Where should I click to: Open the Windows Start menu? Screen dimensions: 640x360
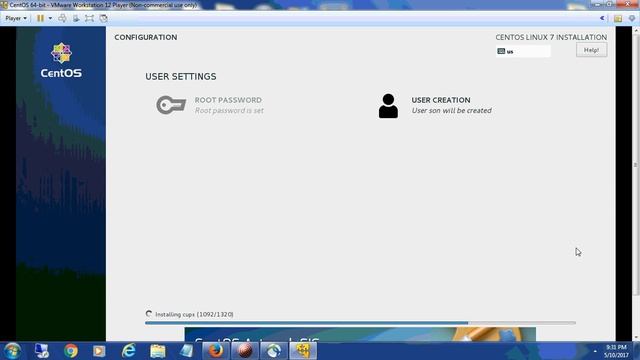click(x=12, y=351)
